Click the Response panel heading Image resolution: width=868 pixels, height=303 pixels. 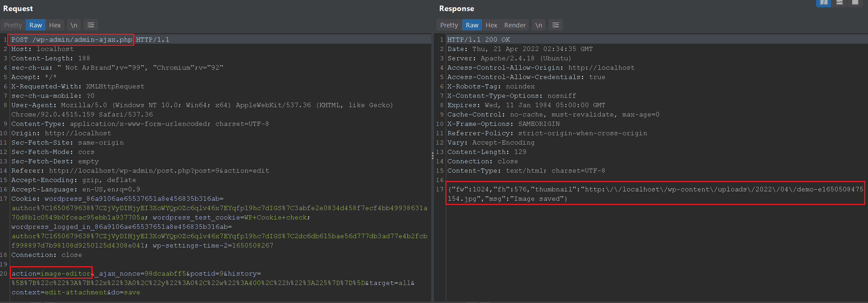[x=457, y=9]
